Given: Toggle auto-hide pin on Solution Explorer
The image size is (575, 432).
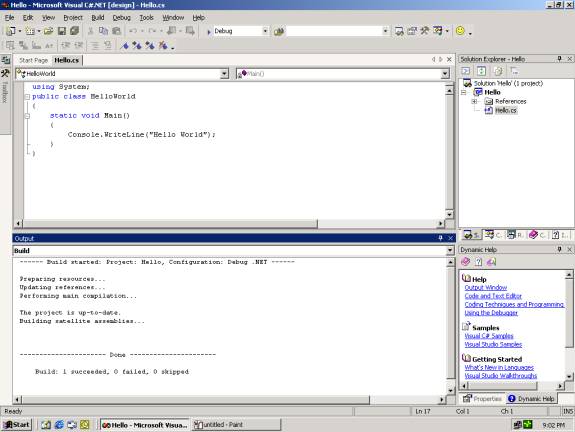Looking at the screenshot, I should pyautogui.click(x=560, y=59).
